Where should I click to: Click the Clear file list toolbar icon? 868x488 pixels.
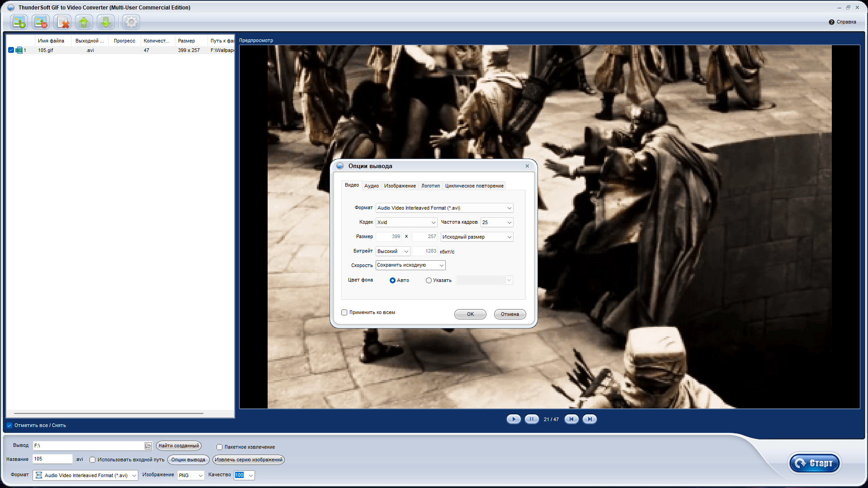tap(62, 22)
